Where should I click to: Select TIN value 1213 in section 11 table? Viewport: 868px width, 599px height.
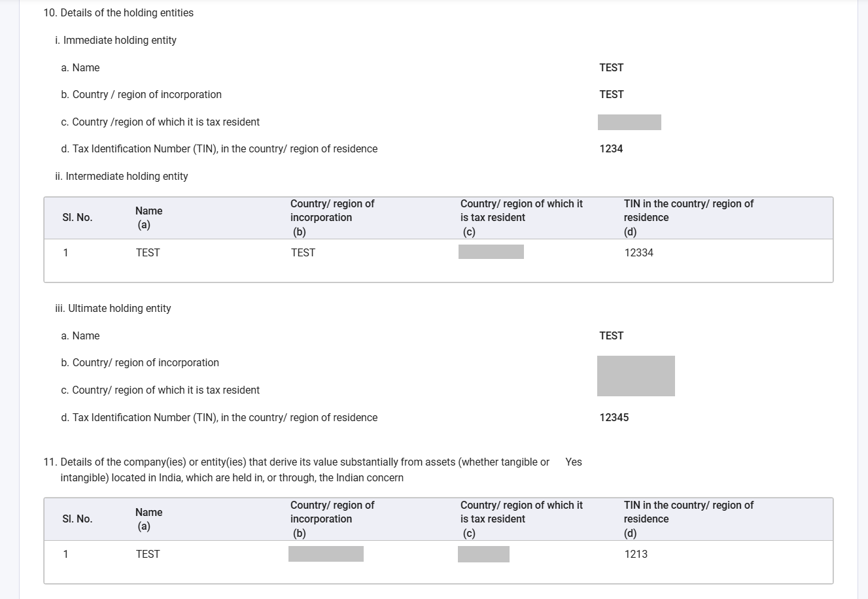tap(636, 554)
